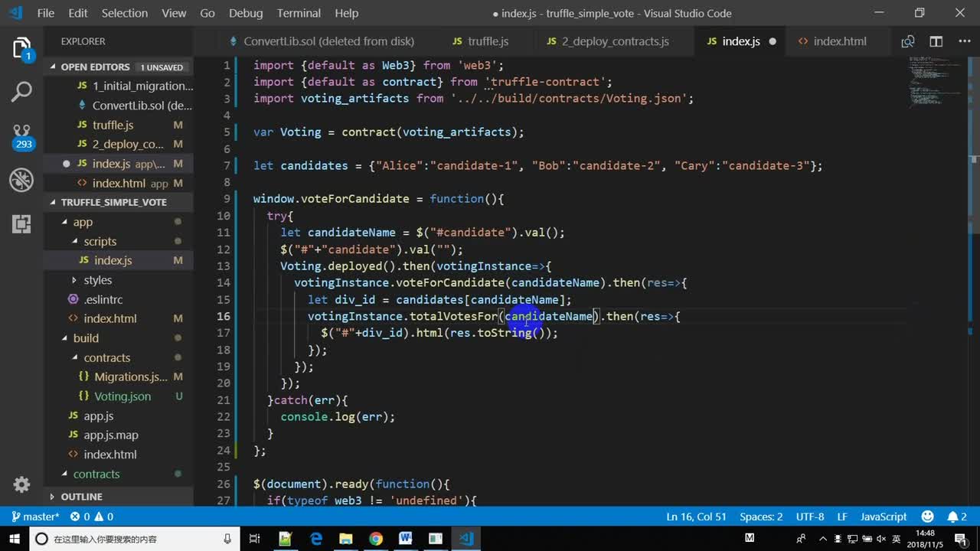Open the Windows Start menu

[x=14, y=539]
